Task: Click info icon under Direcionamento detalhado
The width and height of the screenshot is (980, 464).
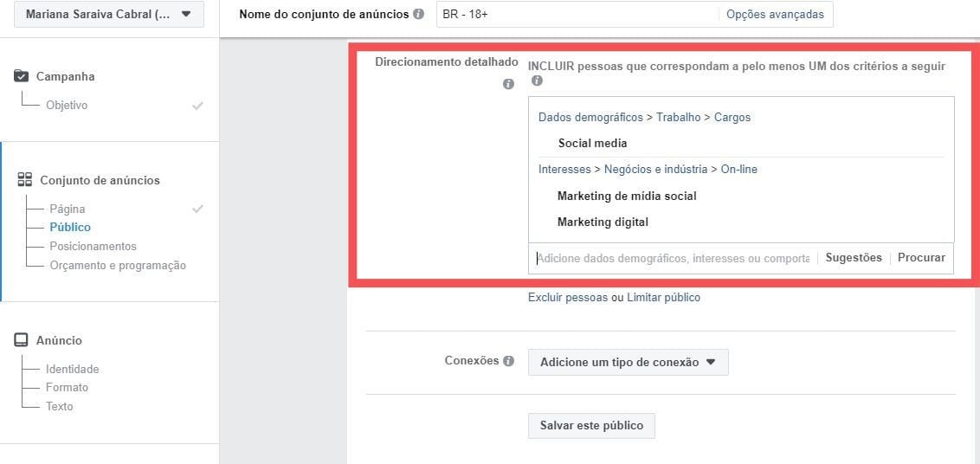Action: click(x=508, y=84)
